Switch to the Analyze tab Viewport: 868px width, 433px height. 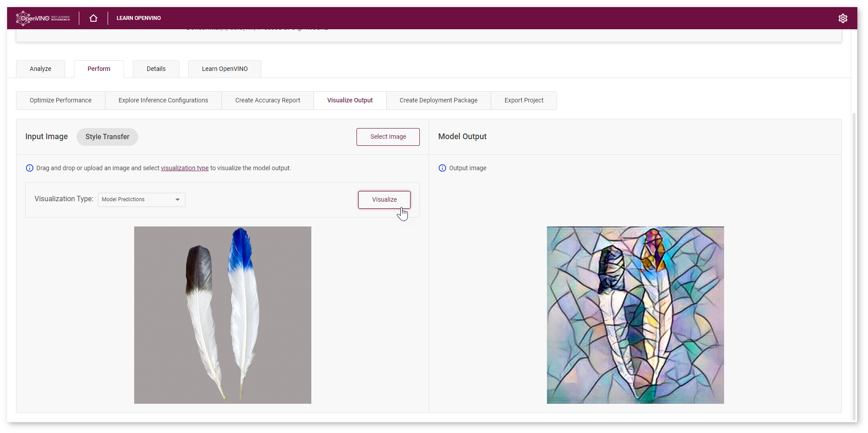pos(40,69)
